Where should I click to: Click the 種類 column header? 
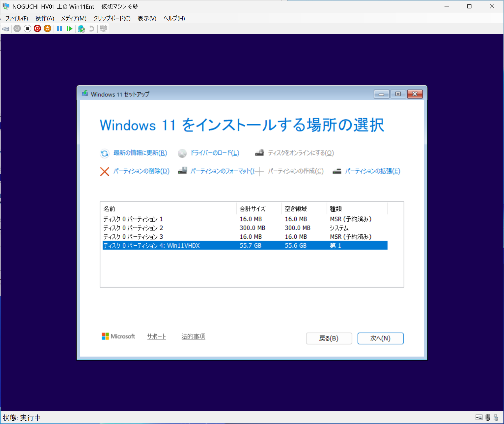[x=357, y=209]
